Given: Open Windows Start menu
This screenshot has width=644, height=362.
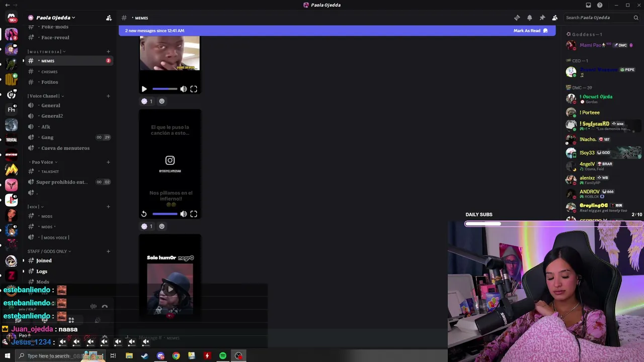Looking at the screenshot, I should coord(7,356).
